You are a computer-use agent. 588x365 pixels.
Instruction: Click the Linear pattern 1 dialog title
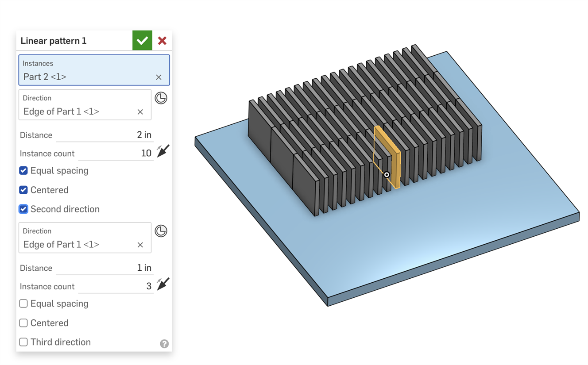pos(54,41)
